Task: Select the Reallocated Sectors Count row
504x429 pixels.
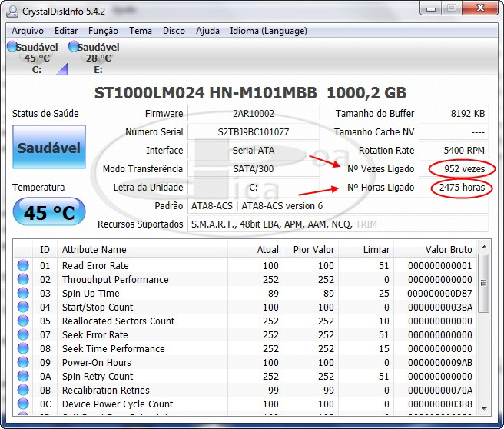Action: tap(245, 321)
